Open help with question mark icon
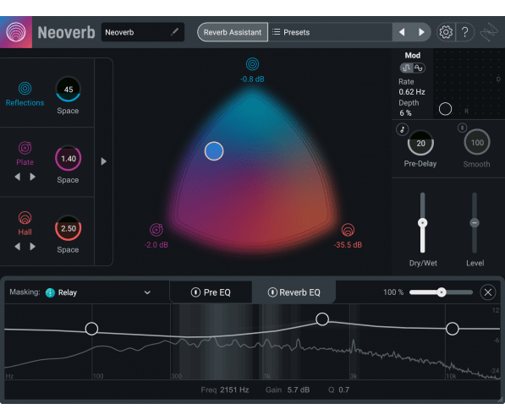Viewport: 505px width, 420px height. pos(464,32)
